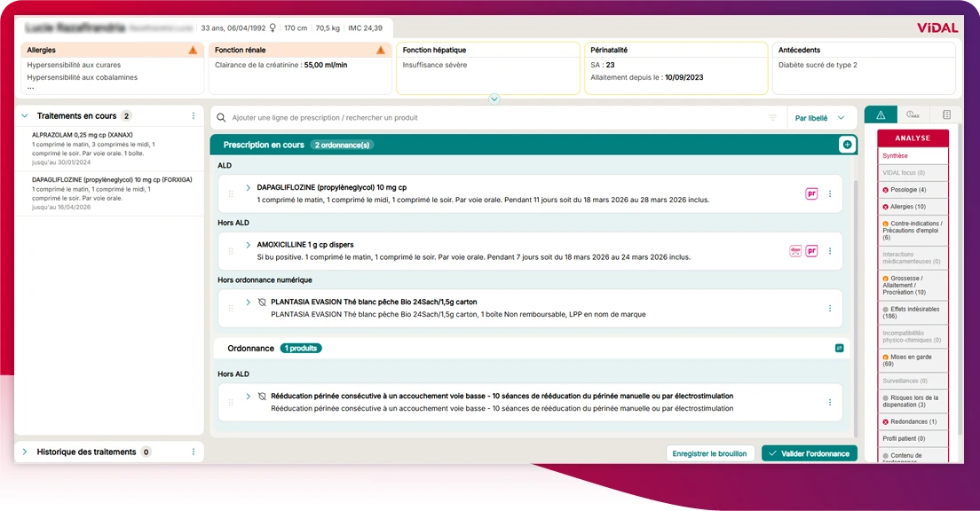
Task: Select Posologie (4) in analysis list
Action: point(913,190)
